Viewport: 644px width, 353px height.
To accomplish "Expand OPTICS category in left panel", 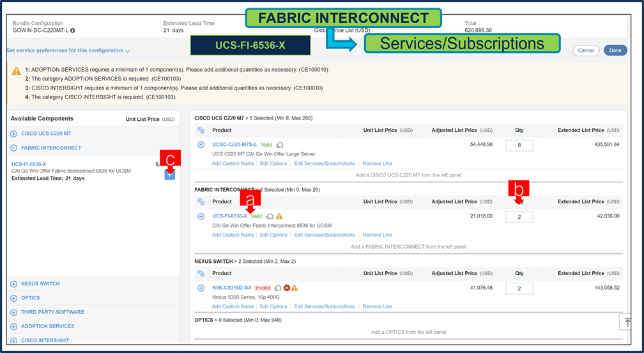I will point(14,298).
